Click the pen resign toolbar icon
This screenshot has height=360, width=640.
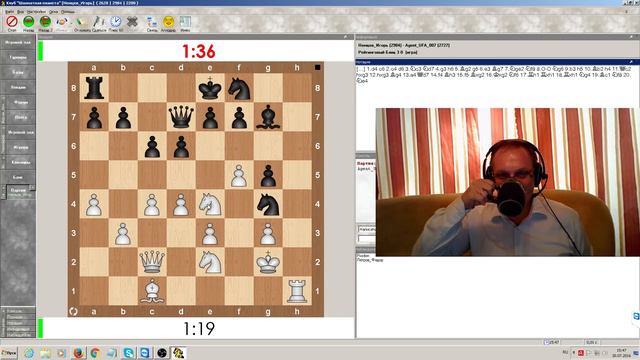(99, 21)
